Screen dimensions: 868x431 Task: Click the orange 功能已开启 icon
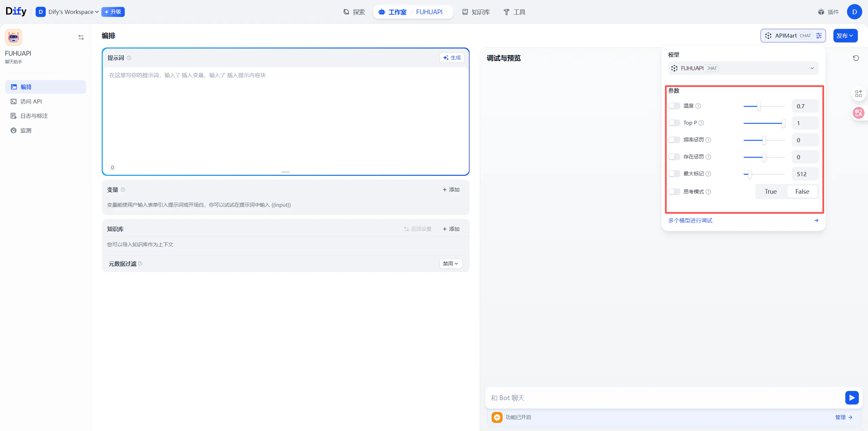click(497, 417)
